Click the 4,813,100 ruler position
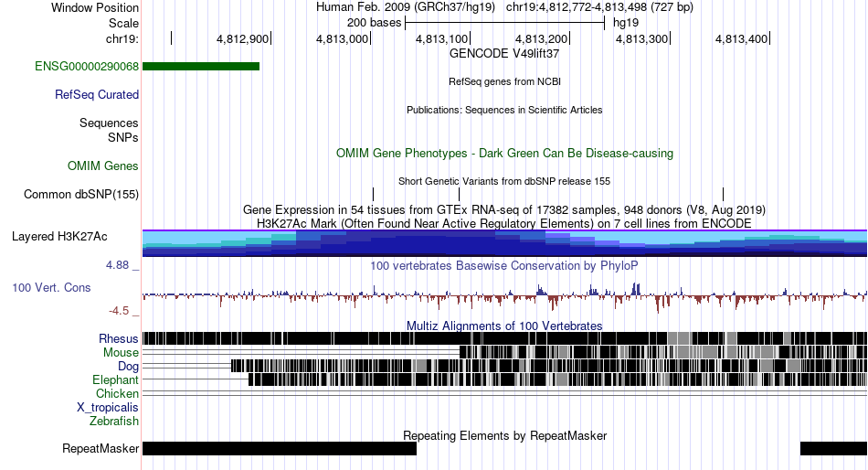This screenshot has height=470, width=868. pos(441,38)
